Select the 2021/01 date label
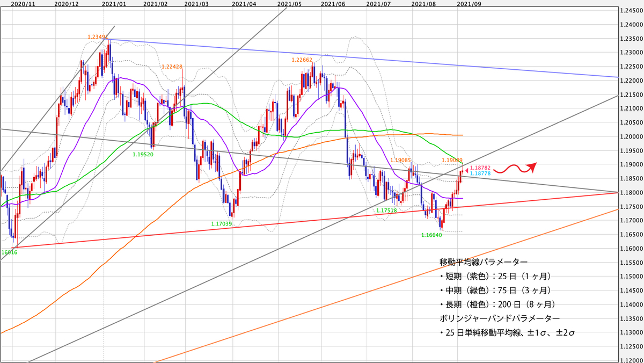 (114, 3)
